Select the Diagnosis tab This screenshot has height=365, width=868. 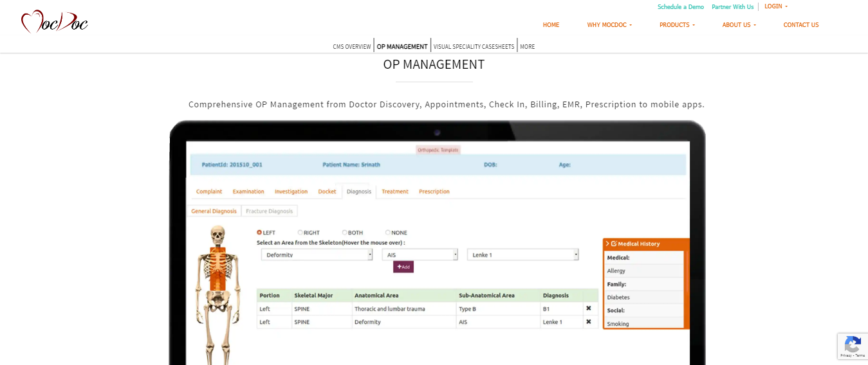359,191
